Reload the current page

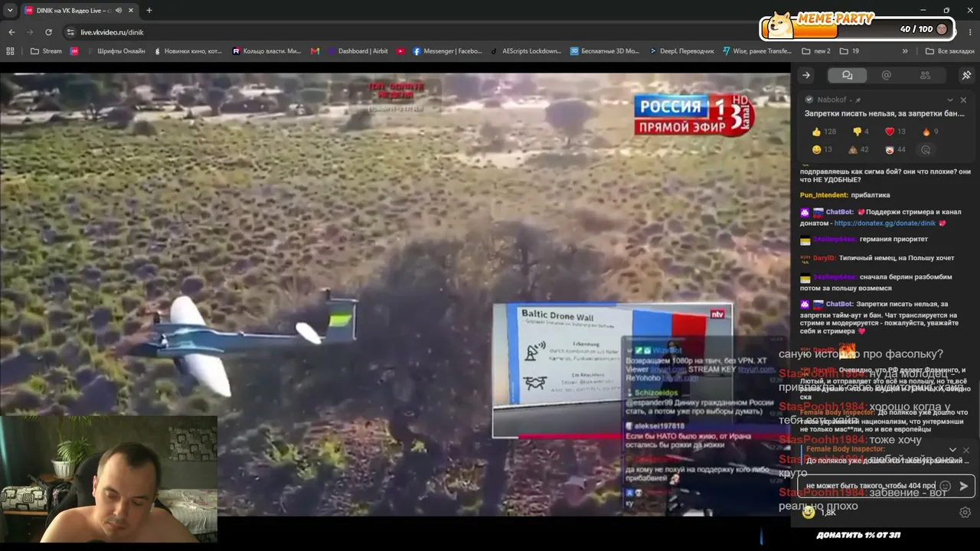(x=48, y=32)
